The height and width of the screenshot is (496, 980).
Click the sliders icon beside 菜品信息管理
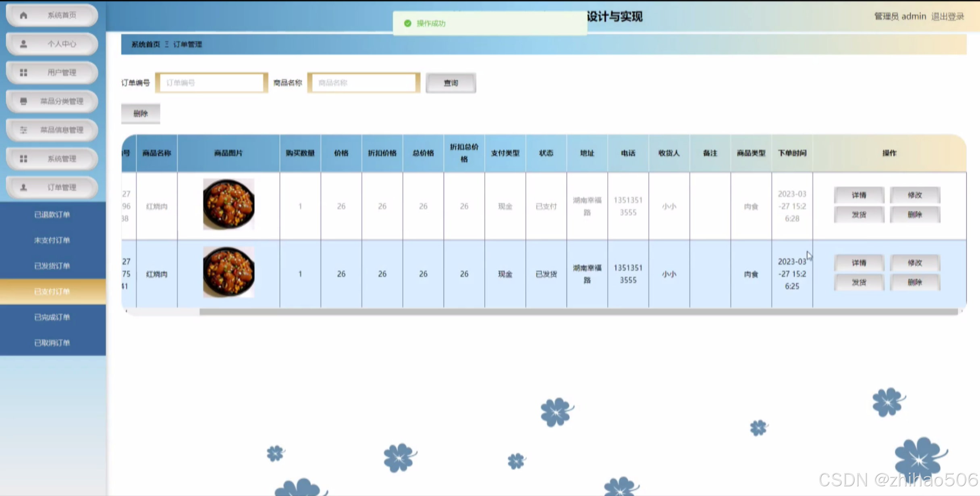pos(23,130)
